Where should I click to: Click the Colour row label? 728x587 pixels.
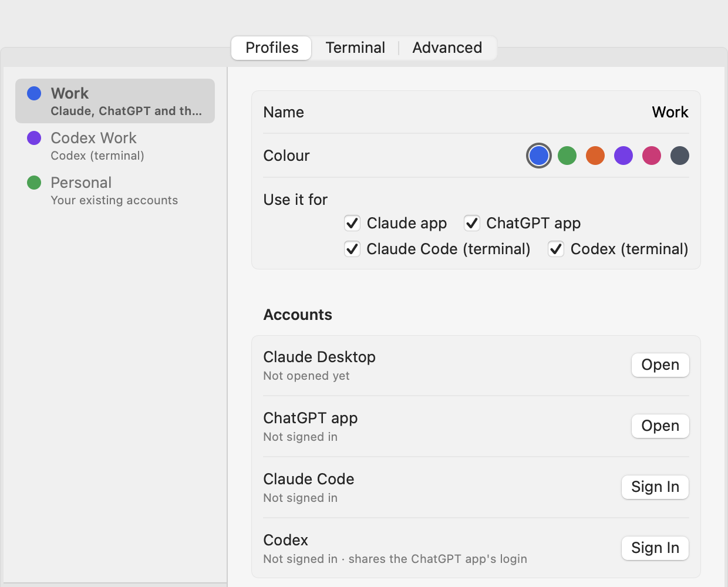(287, 156)
